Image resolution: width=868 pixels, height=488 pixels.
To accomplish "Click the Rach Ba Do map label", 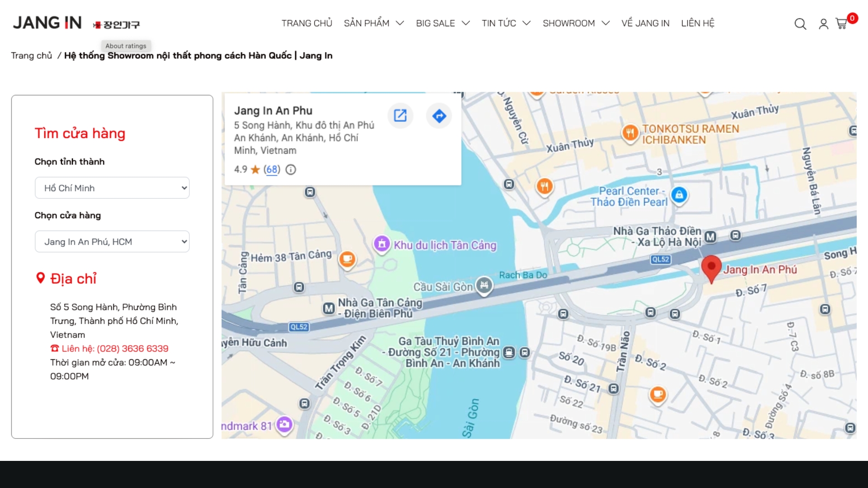I will [x=523, y=275].
